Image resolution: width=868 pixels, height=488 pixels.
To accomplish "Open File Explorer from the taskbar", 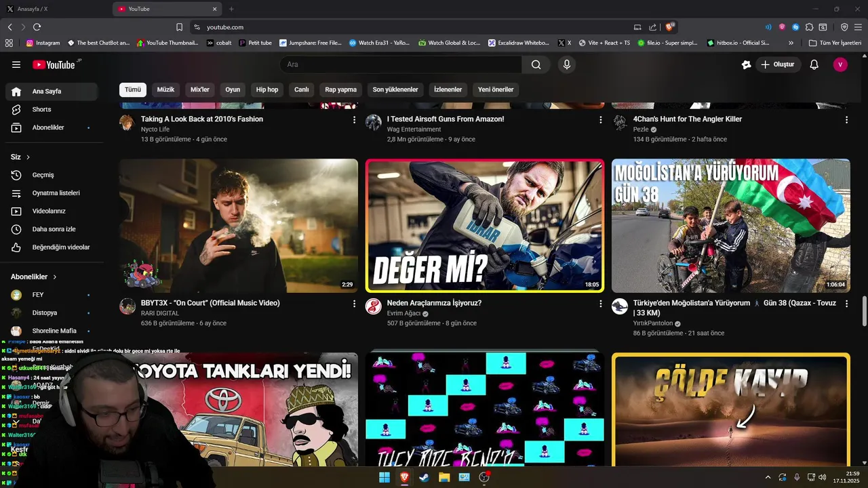I will point(444,477).
